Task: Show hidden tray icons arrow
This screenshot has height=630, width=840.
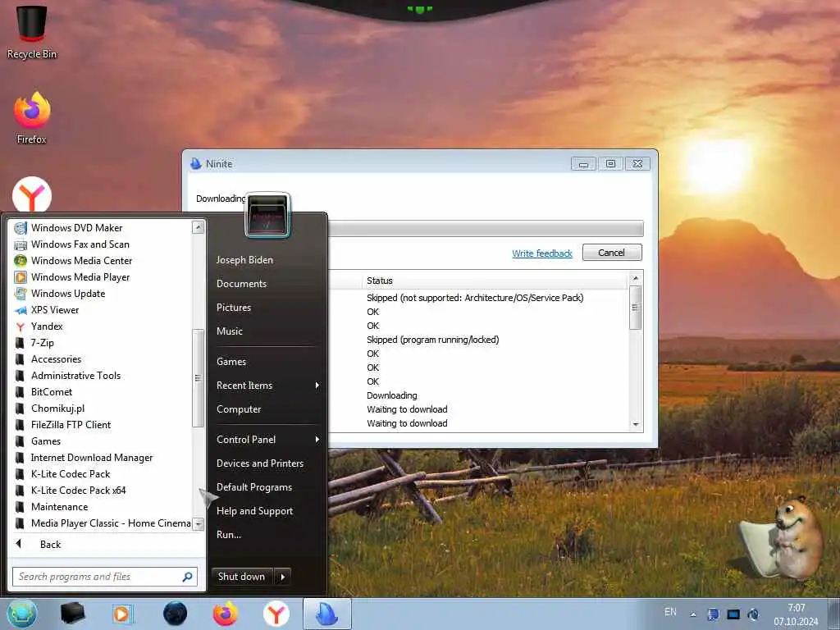Action: coord(693,614)
